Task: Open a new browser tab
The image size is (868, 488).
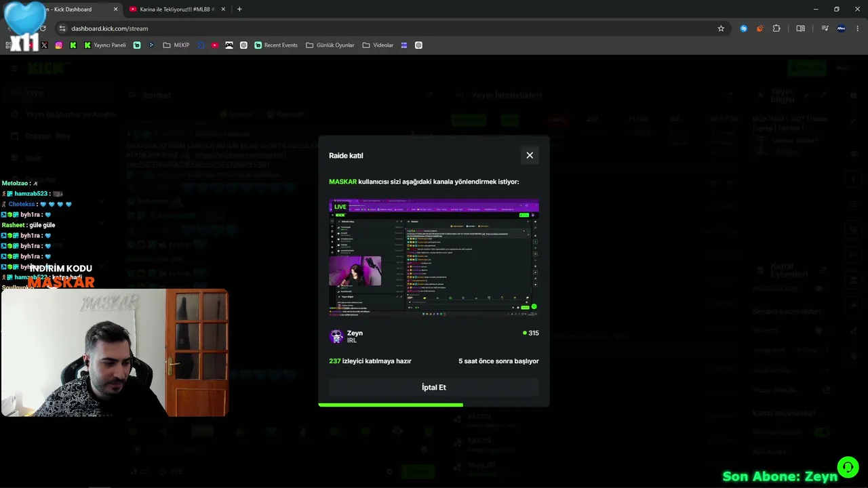Action: (x=239, y=9)
